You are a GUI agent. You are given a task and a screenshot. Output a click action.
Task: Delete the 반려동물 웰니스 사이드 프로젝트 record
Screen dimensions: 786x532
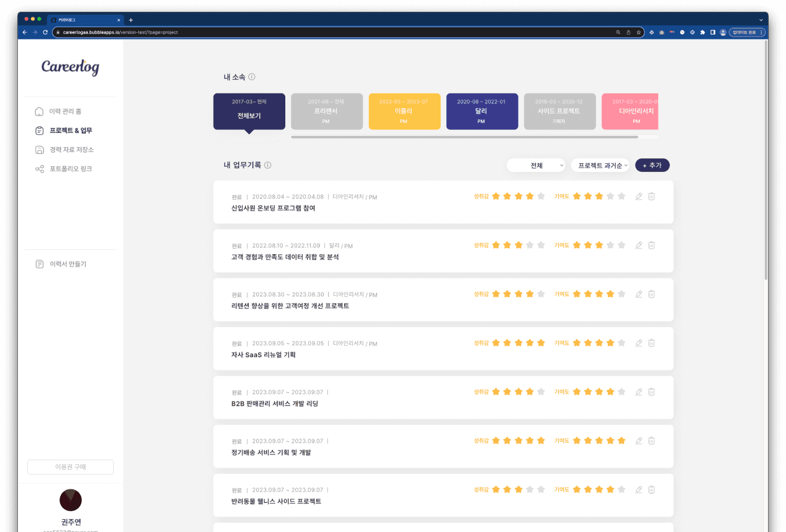pos(652,489)
